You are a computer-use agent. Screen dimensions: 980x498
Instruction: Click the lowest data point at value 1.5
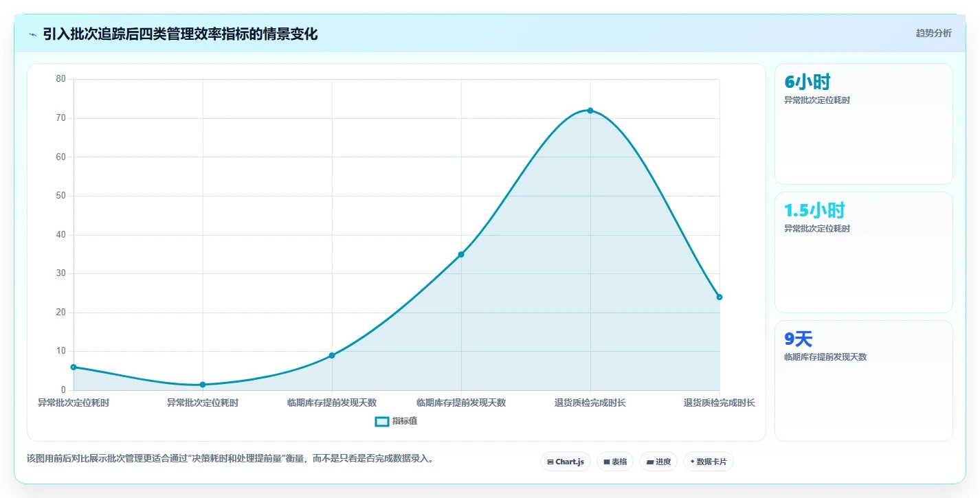(x=203, y=385)
